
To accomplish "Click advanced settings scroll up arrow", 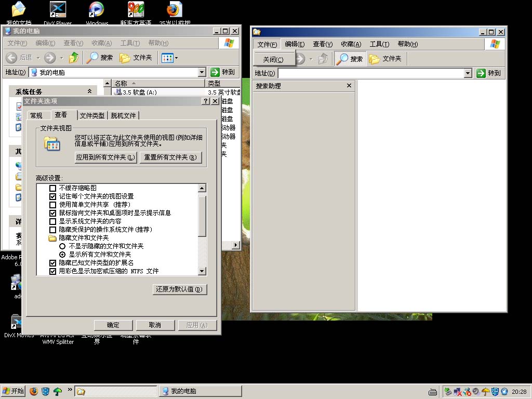I will [202, 188].
